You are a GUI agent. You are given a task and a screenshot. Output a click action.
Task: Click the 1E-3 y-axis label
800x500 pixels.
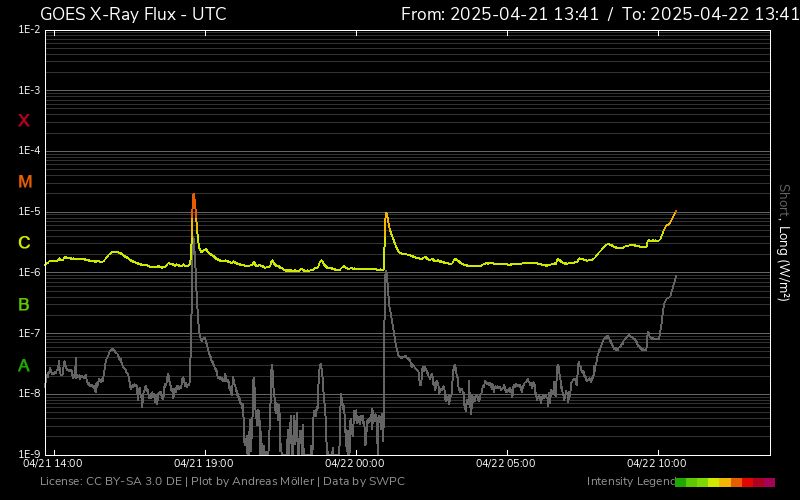(29, 91)
